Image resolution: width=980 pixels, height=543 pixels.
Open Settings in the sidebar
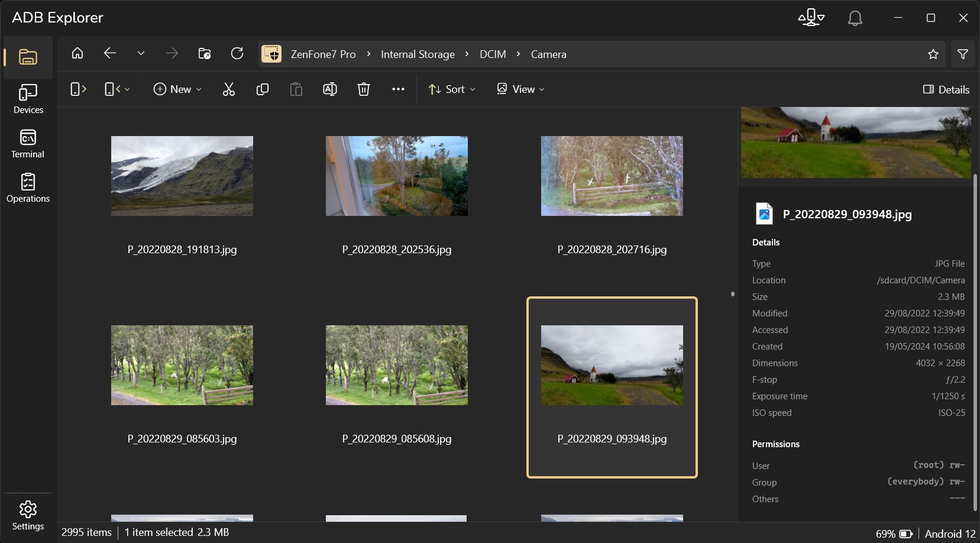(x=28, y=516)
